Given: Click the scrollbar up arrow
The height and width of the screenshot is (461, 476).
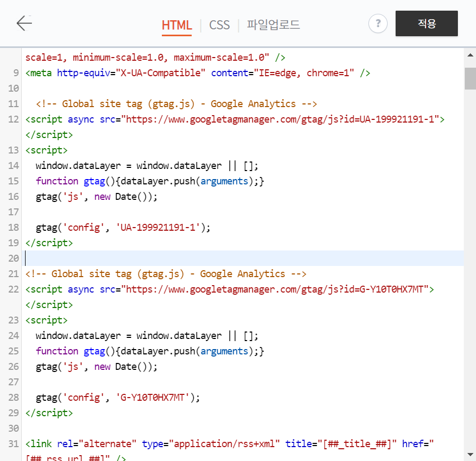Looking at the screenshot, I should tap(470, 55).
